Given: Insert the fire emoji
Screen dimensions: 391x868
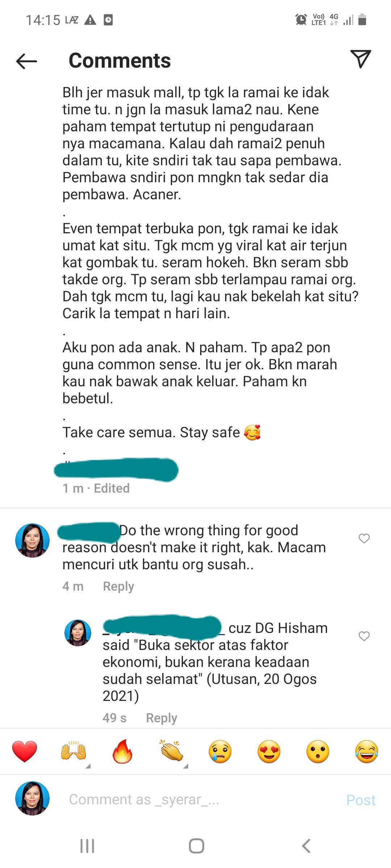Looking at the screenshot, I should click(x=122, y=751).
